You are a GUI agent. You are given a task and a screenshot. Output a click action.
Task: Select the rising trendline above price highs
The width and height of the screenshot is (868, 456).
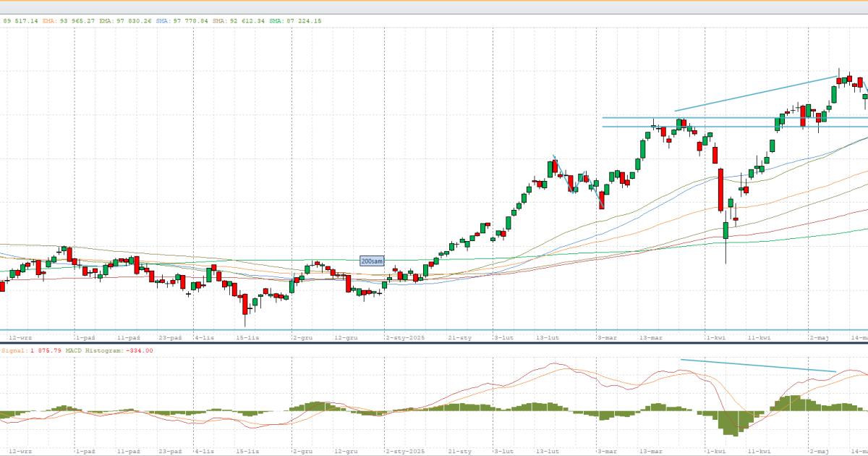click(756, 93)
